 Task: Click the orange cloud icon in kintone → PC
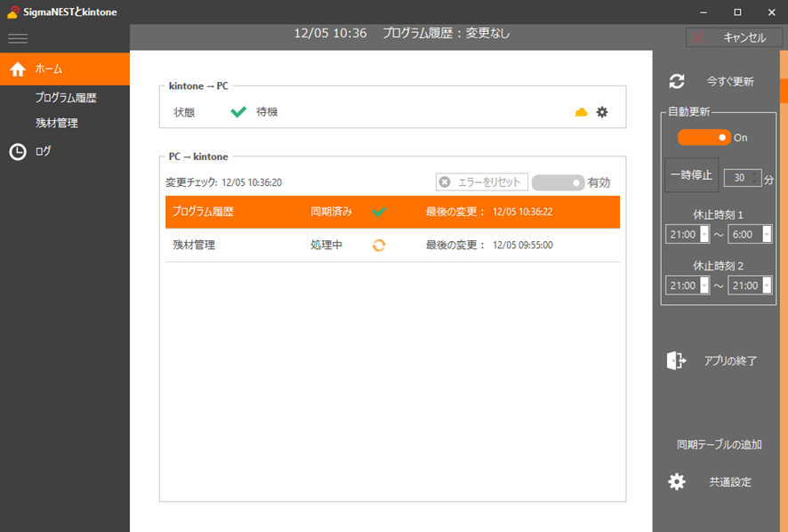tap(582, 112)
